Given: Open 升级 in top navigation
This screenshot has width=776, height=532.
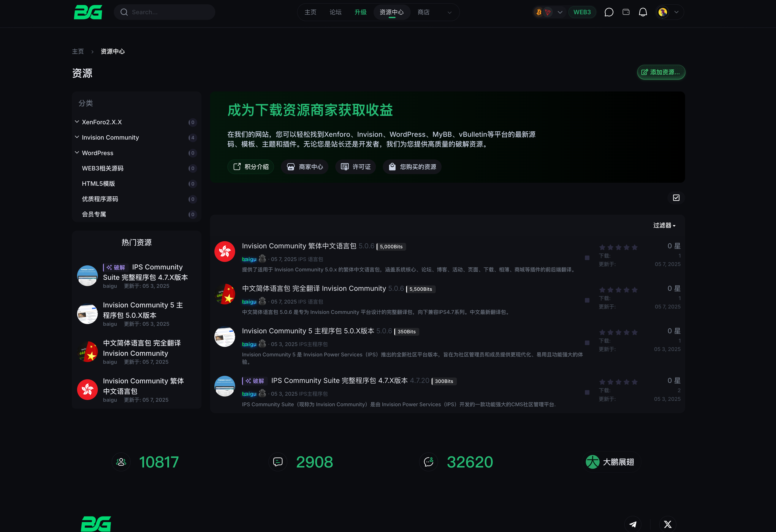Looking at the screenshot, I should click(x=360, y=12).
